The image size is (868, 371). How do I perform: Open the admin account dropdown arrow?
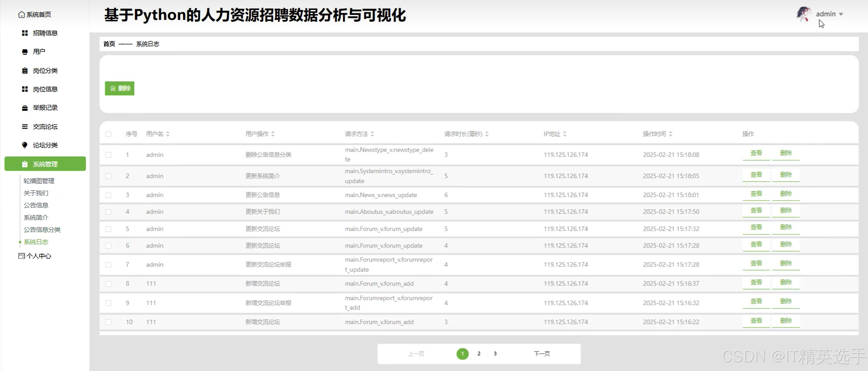[x=841, y=14]
